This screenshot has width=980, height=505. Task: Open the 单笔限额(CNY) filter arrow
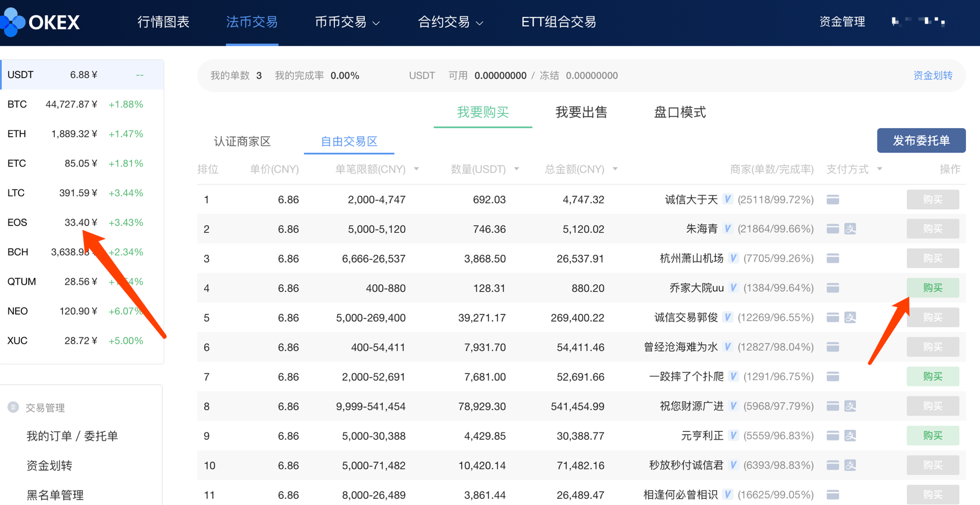(417, 169)
